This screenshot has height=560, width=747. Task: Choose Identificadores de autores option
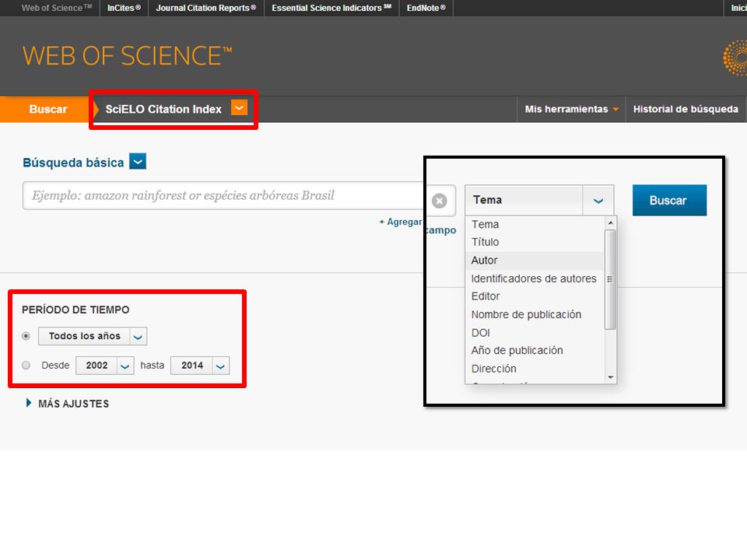tap(535, 278)
